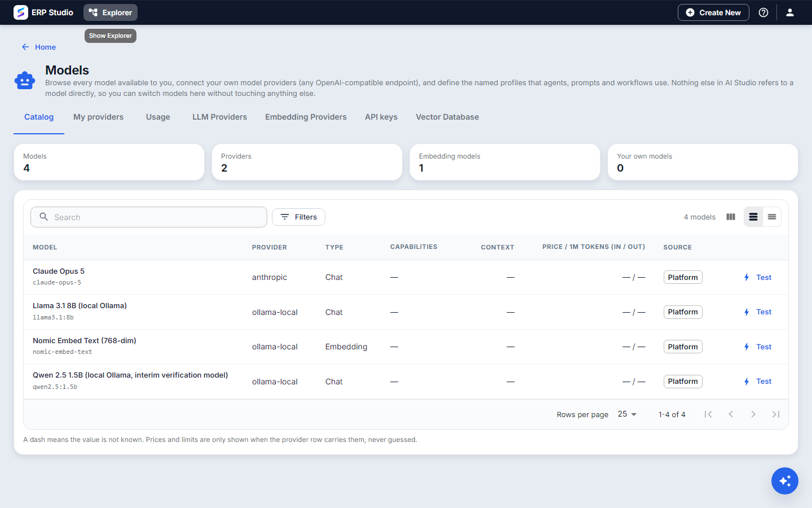Focus the model Search field
The image size is (812, 508).
[x=149, y=217]
